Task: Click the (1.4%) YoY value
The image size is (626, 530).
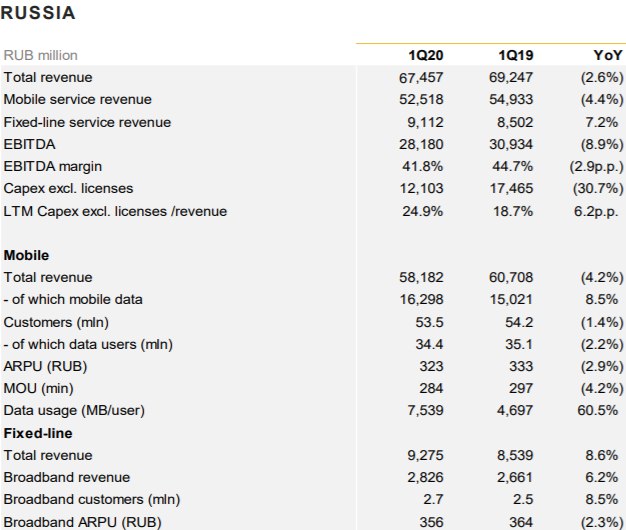Action: tap(602, 322)
